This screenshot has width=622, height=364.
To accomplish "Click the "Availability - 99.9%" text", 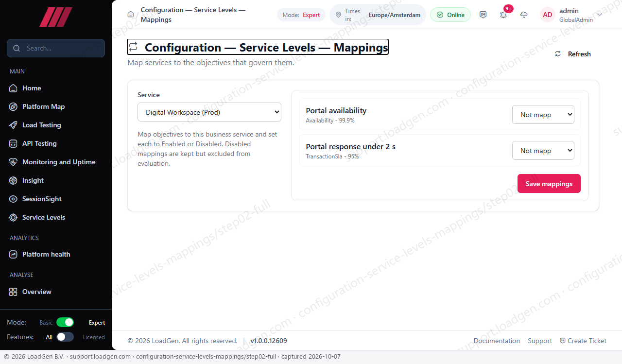I will [330, 121].
